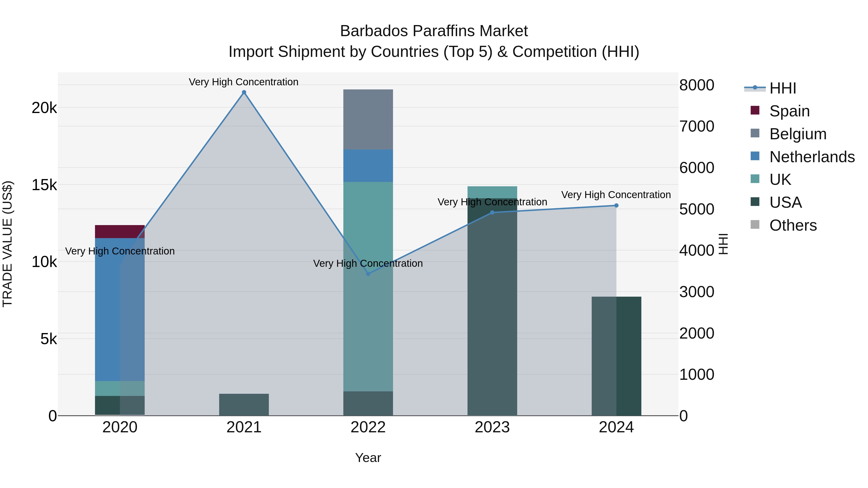This screenshot has width=868, height=488.
Task: Click the 2024 x-axis label
Action: pos(616,427)
